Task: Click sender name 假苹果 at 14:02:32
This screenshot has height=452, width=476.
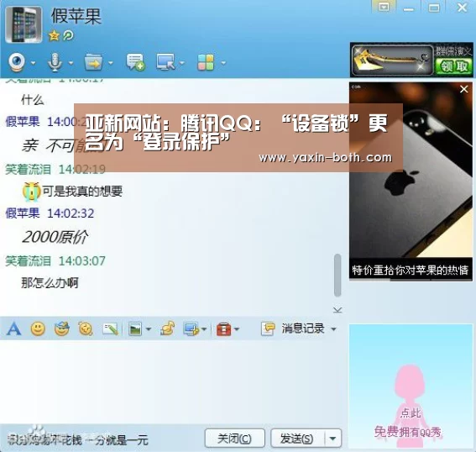Action: 23,213
